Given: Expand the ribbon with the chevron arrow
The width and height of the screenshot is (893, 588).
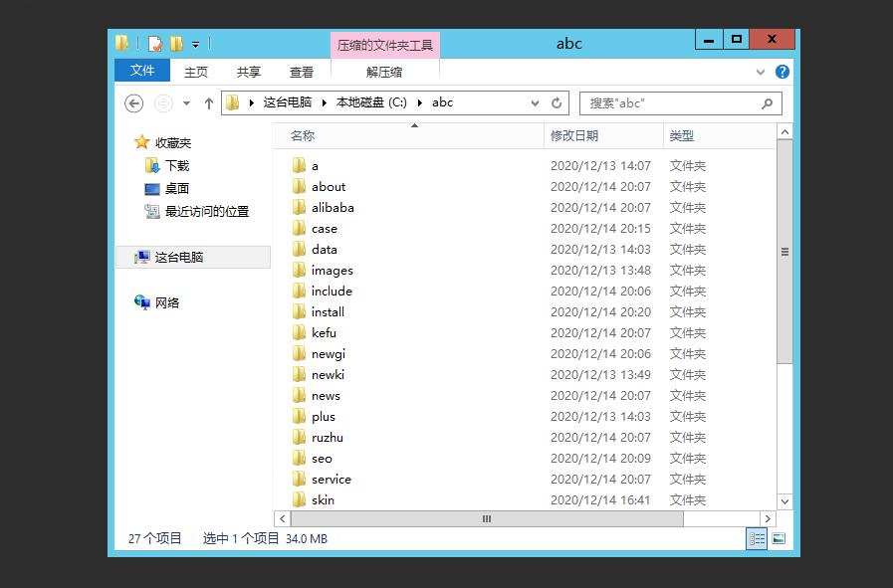Looking at the screenshot, I should (x=759, y=71).
